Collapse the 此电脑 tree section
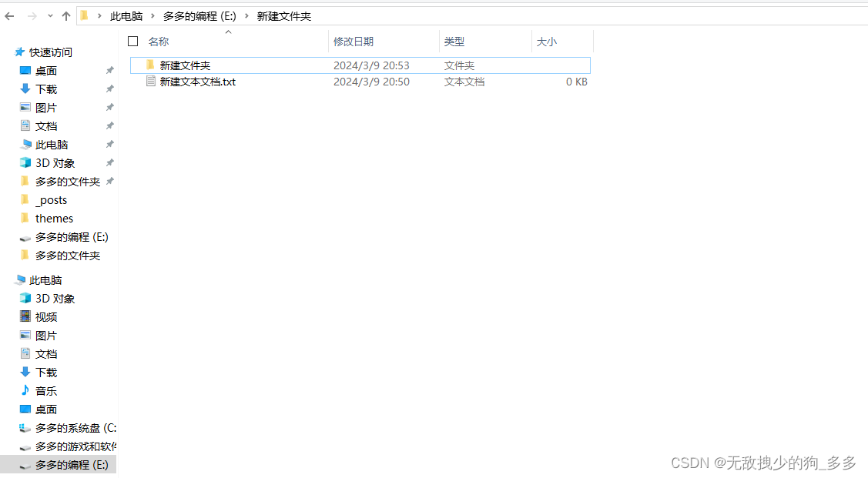The height and width of the screenshot is (478, 868). (x=9, y=279)
